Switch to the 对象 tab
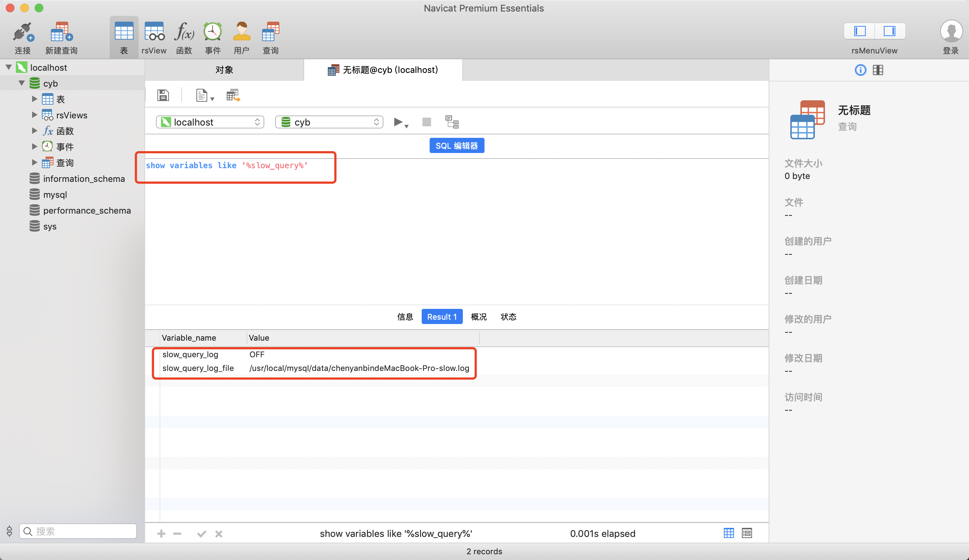The width and height of the screenshot is (969, 560). [224, 70]
